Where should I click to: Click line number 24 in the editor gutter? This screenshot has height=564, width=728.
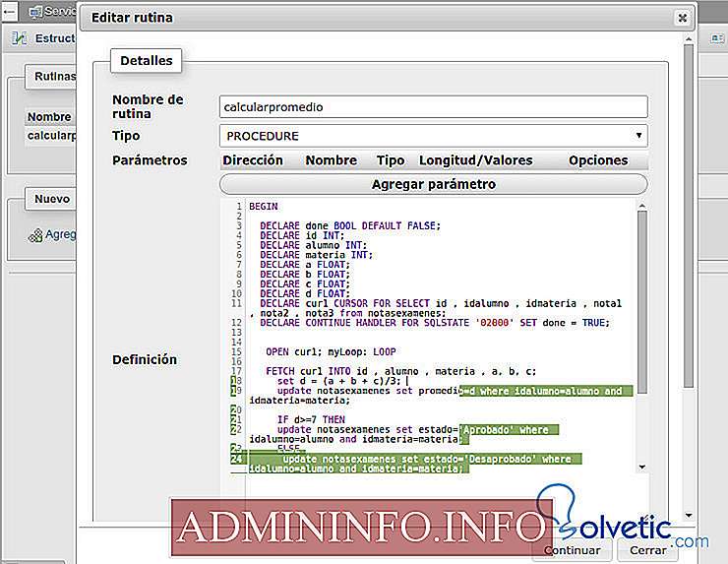236,459
